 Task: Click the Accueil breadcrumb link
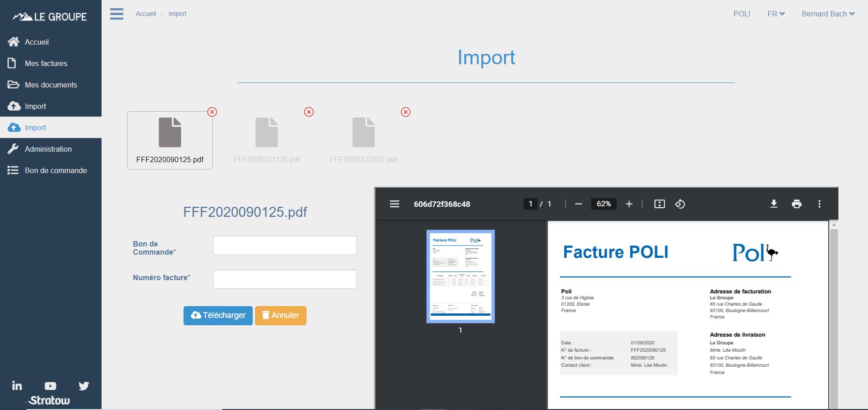(x=146, y=14)
